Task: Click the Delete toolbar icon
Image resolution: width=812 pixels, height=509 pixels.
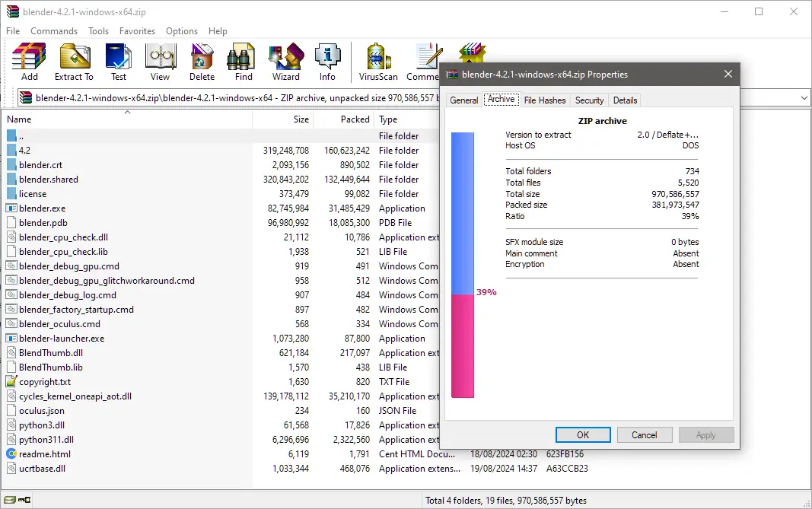Action: (x=202, y=62)
